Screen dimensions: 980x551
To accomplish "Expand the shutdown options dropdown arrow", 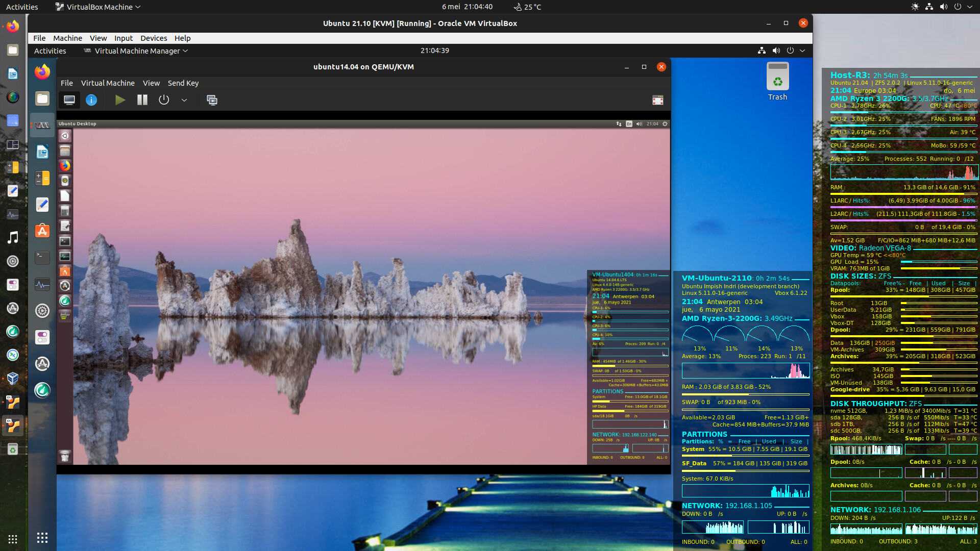I will point(184,100).
